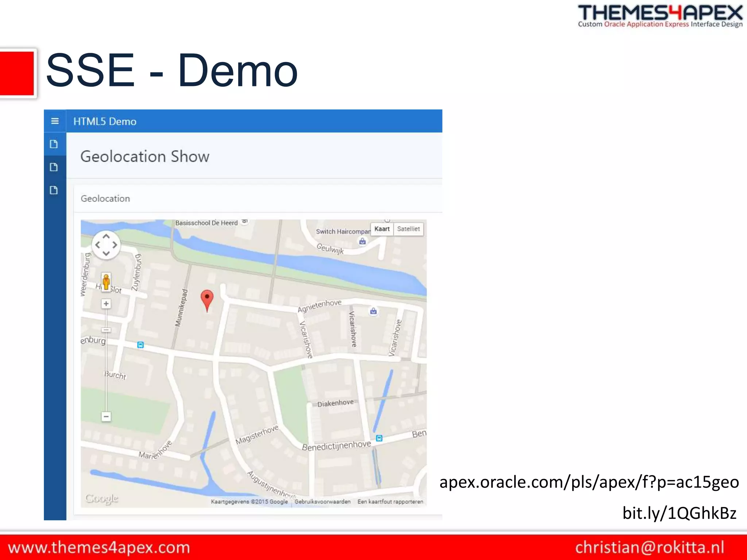Switch map to Satelliet view

tap(409, 229)
